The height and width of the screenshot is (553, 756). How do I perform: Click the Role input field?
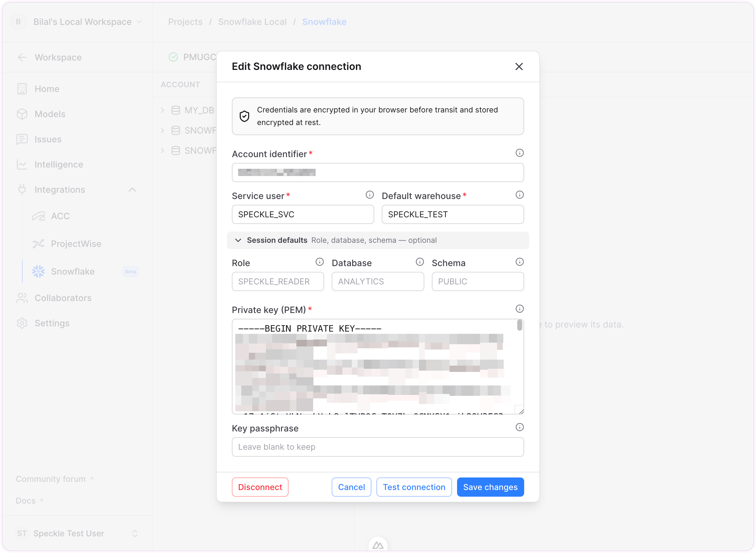click(x=278, y=282)
